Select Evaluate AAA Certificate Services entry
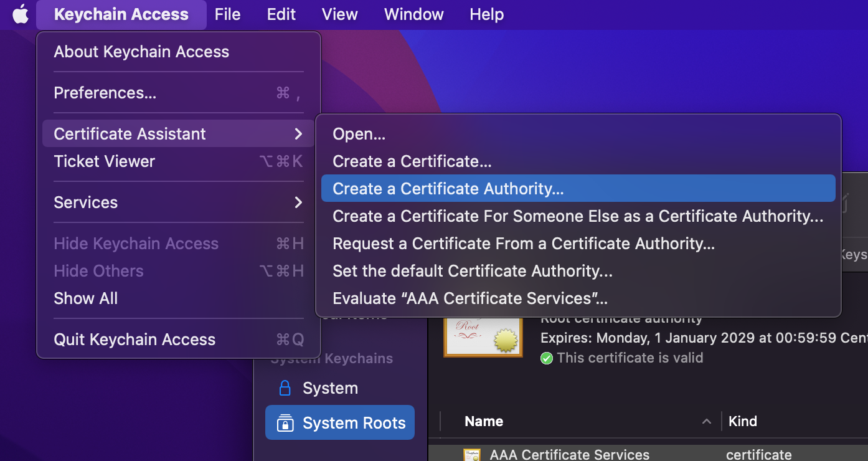The width and height of the screenshot is (868, 461). pos(469,298)
